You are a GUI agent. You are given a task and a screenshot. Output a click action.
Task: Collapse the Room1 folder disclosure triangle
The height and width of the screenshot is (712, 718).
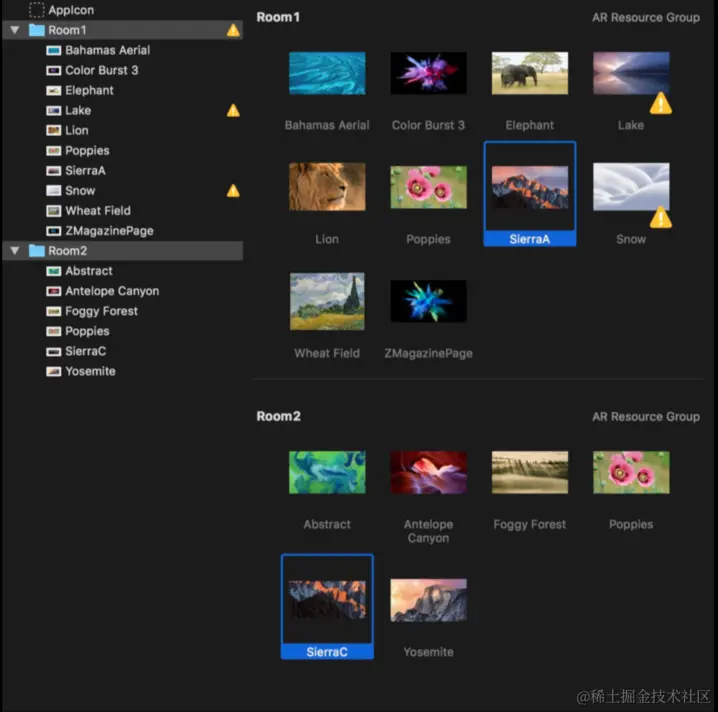[x=15, y=30]
